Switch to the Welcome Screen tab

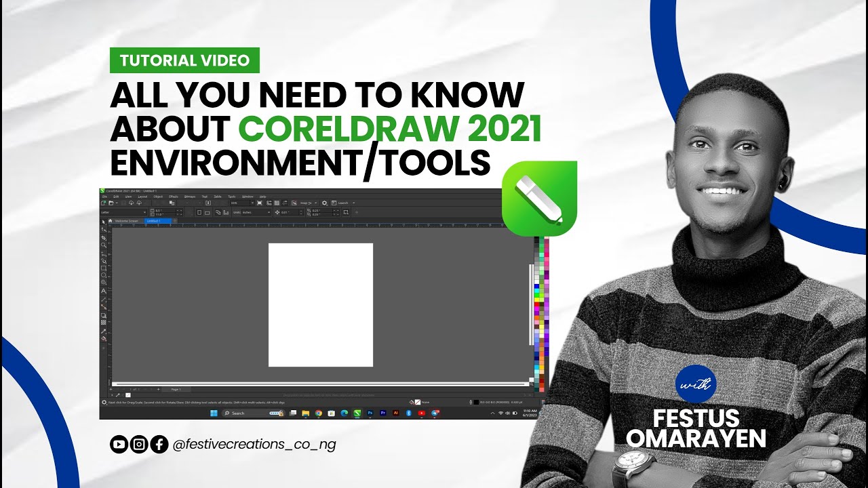point(127,221)
